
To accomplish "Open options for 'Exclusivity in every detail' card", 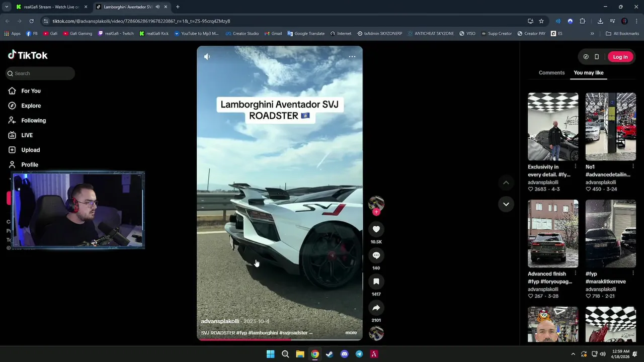I will coord(576,166).
